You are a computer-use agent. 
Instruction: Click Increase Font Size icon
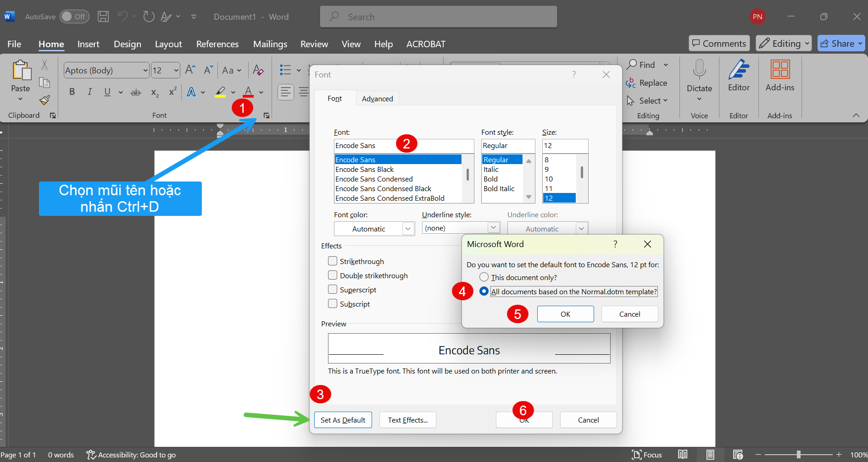pyautogui.click(x=190, y=70)
